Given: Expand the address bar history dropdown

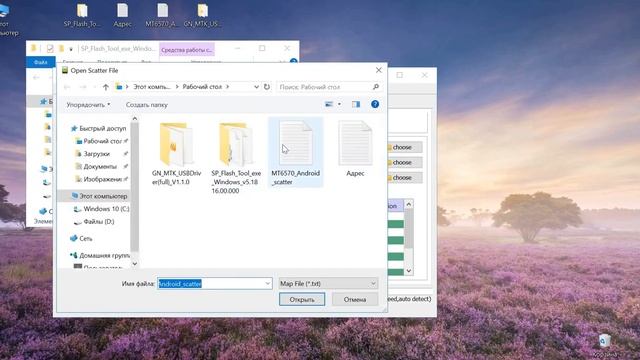Looking at the screenshot, I should point(256,87).
